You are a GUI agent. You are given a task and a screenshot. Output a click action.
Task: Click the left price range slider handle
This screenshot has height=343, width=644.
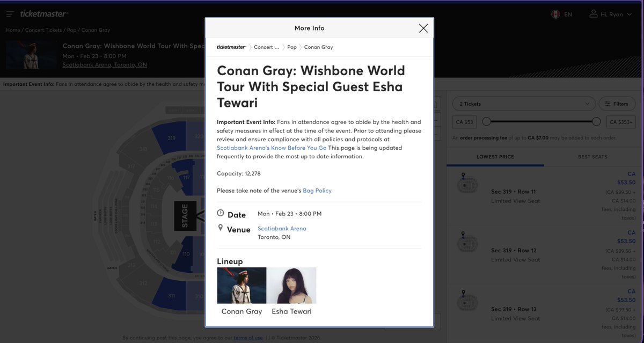coord(486,122)
